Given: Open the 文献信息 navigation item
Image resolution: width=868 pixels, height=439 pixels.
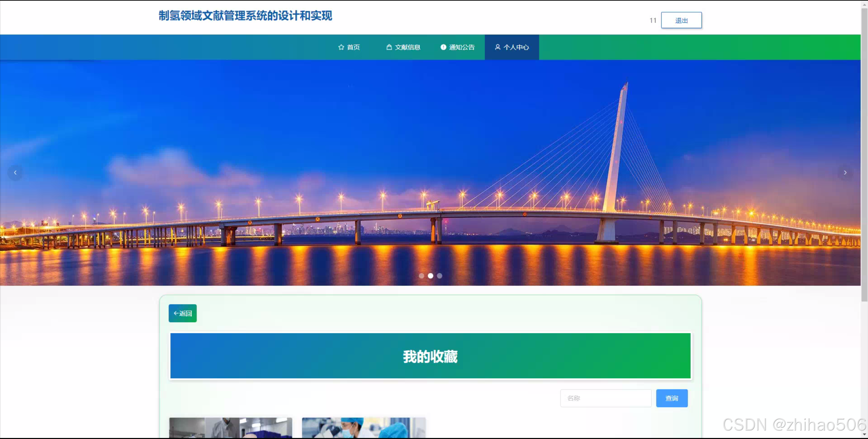Looking at the screenshot, I should pos(407,47).
